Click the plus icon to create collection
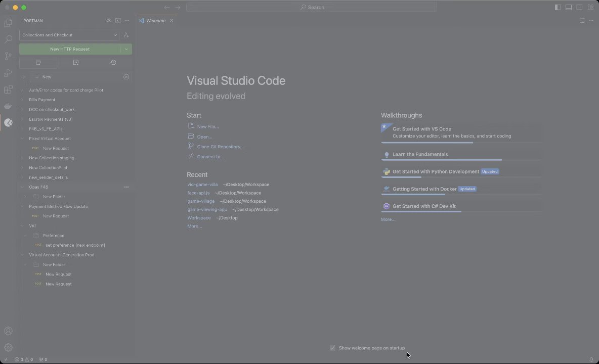Image resolution: width=599 pixels, height=364 pixels. click(23, 77)
